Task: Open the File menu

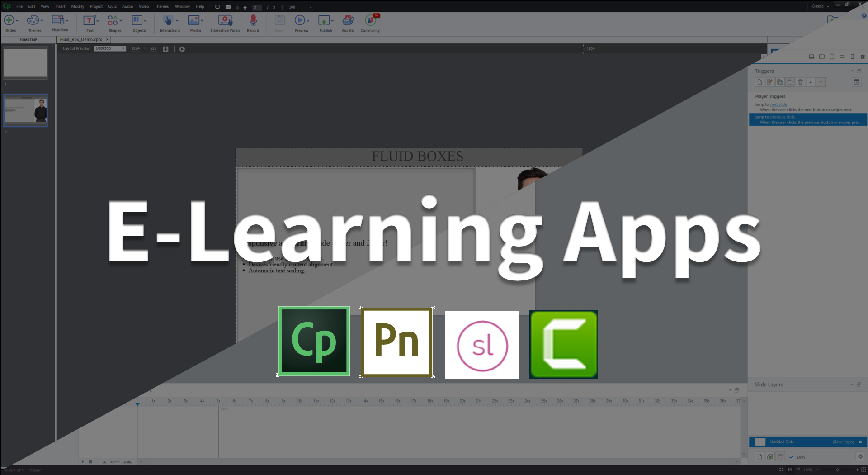Action: [19, 6]
